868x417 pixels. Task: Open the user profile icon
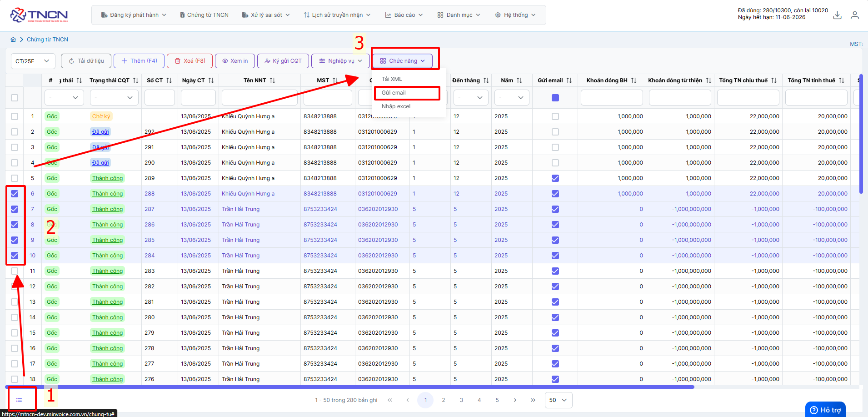tap(855, 15)
